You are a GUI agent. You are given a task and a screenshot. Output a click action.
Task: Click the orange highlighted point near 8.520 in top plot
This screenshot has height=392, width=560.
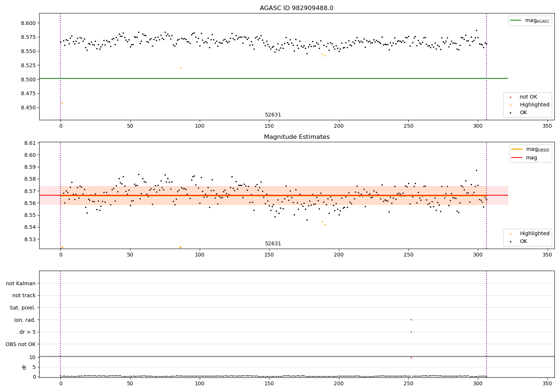tap(180, 68)
